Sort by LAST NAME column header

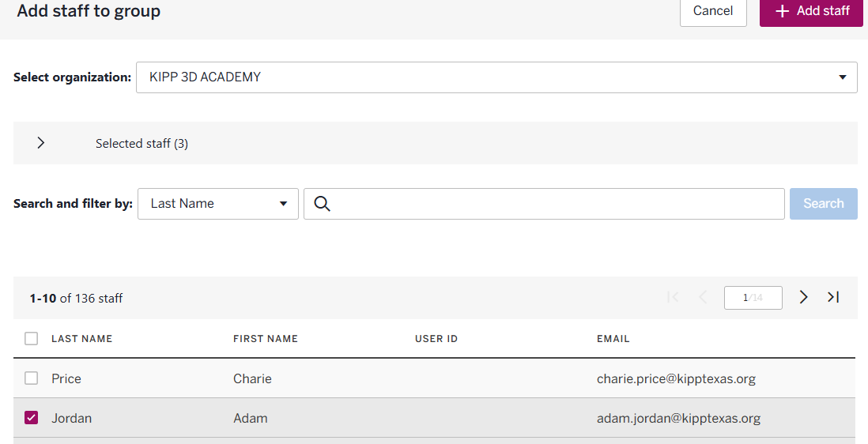click(82, 339)
